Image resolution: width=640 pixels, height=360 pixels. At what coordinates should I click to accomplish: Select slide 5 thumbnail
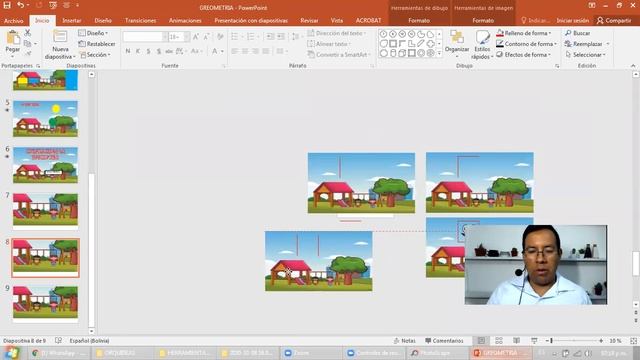pos(45,119)
